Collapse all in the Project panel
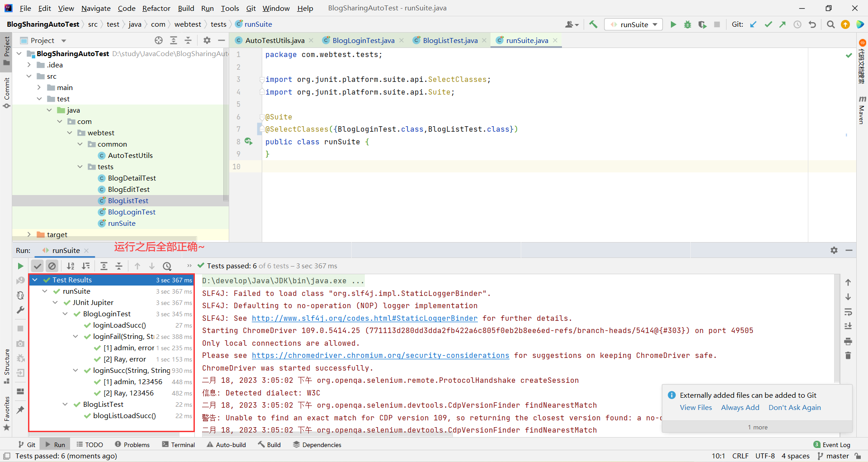Viewport: 868px width, 462px height. [188, 40]
